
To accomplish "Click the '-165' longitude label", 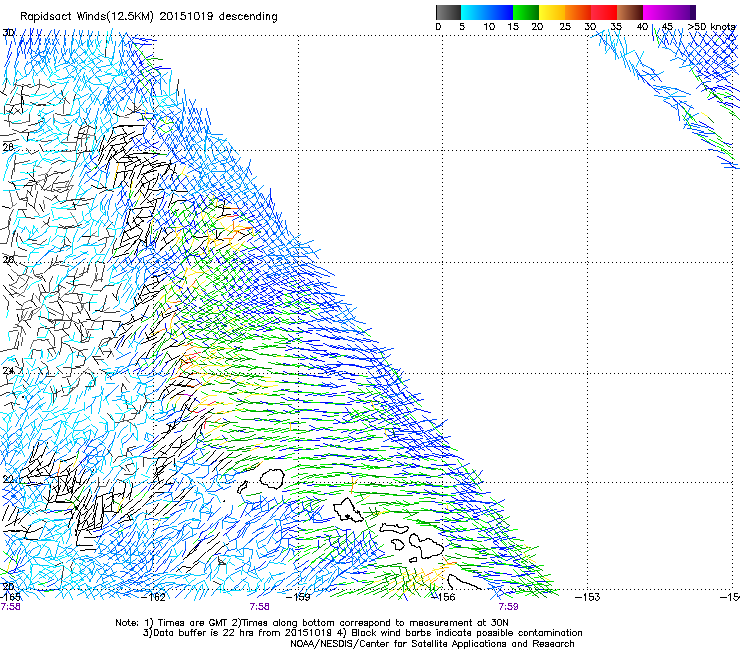I will coord(10,597).
